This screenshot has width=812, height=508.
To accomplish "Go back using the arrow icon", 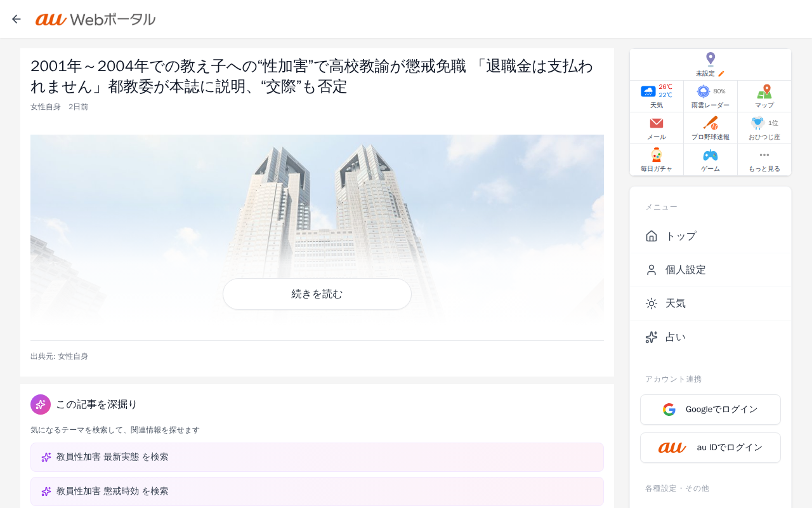I will click(x=16, y=19).
